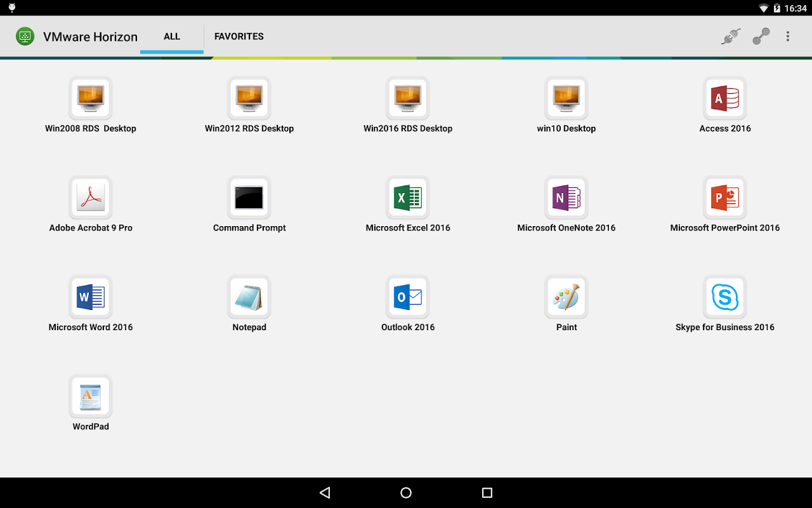Tap the 16:34 clock in status bar
The height and width of the screenshot is (508, 812).
tap(796, 8)
